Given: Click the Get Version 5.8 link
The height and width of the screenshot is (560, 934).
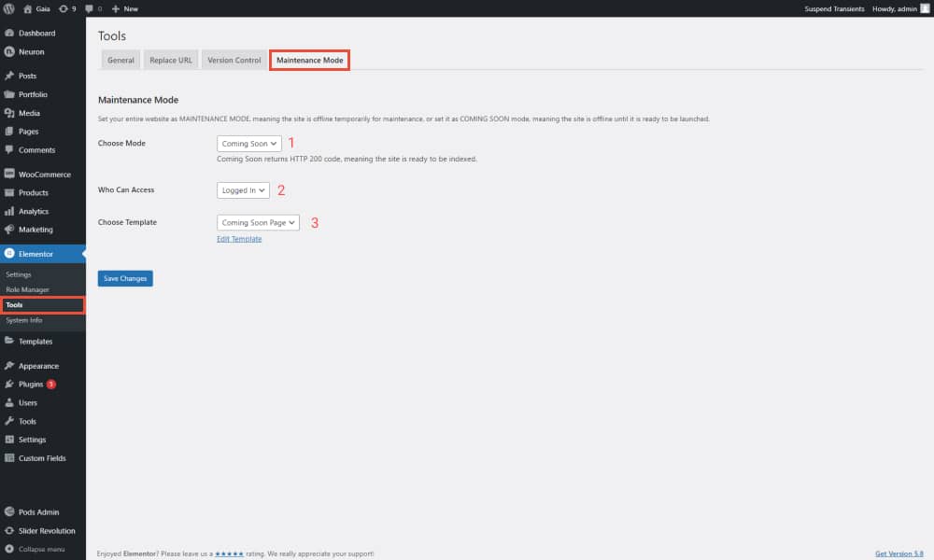Looking at the screenshot, I should tap(900, 553).
